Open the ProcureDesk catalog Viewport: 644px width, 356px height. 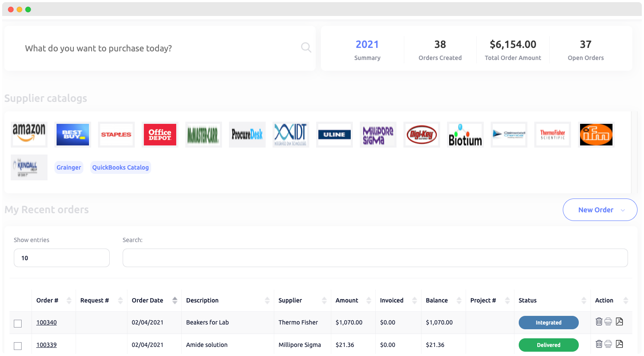point(247,135)
